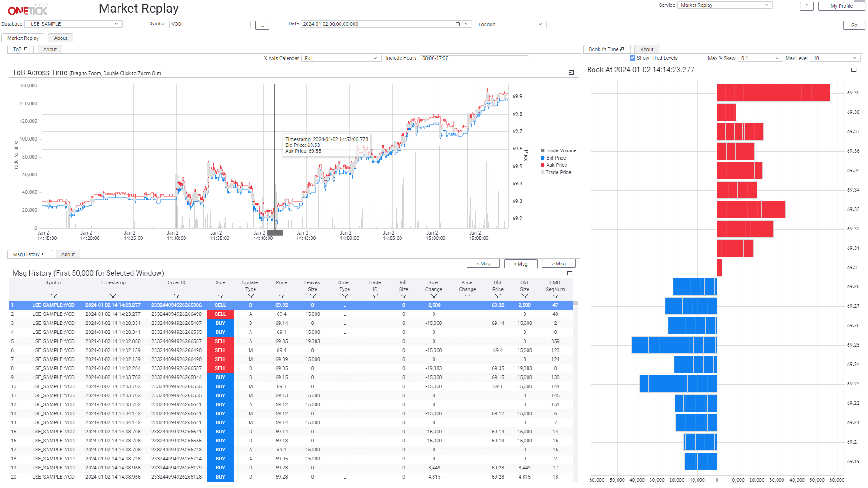Toggle Bid Price legend series
The image size is (868, 488).
click(556, 158)
